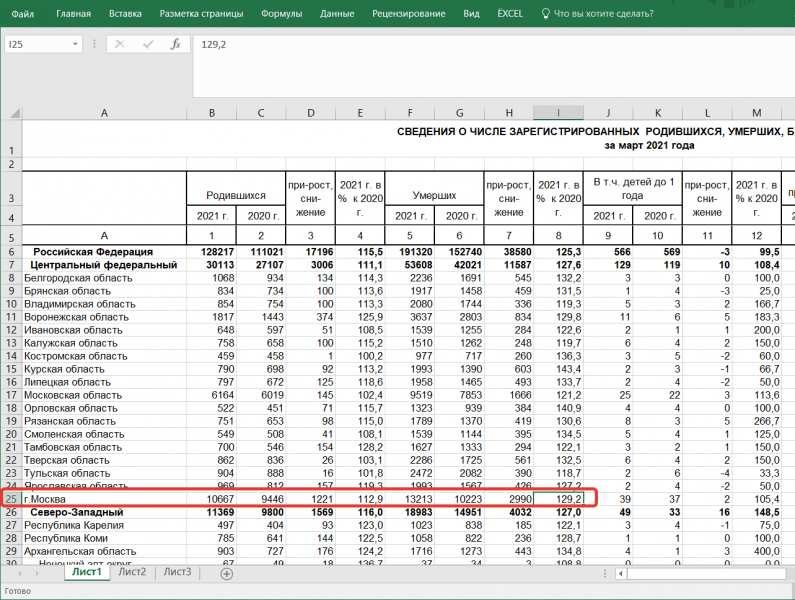Click the next sheet navigation arrow
The height and width of the screenshot is (600, 795).
click(x=37, y=574)
